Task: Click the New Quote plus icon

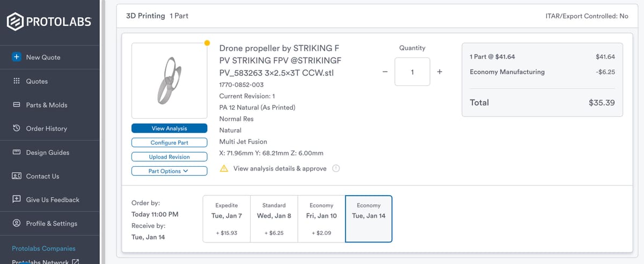Action: pos(17,57)
